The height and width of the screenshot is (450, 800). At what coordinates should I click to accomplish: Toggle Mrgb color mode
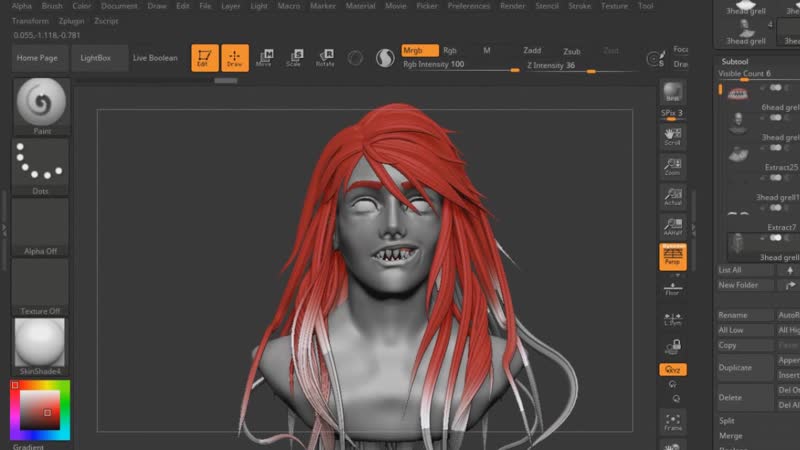tap(419, 51)
